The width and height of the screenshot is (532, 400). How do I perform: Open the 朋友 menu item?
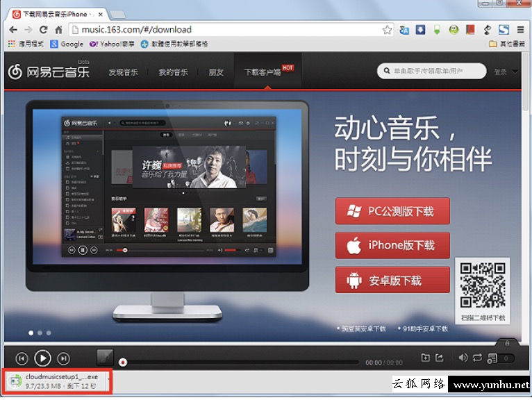[x=216, y=72]
